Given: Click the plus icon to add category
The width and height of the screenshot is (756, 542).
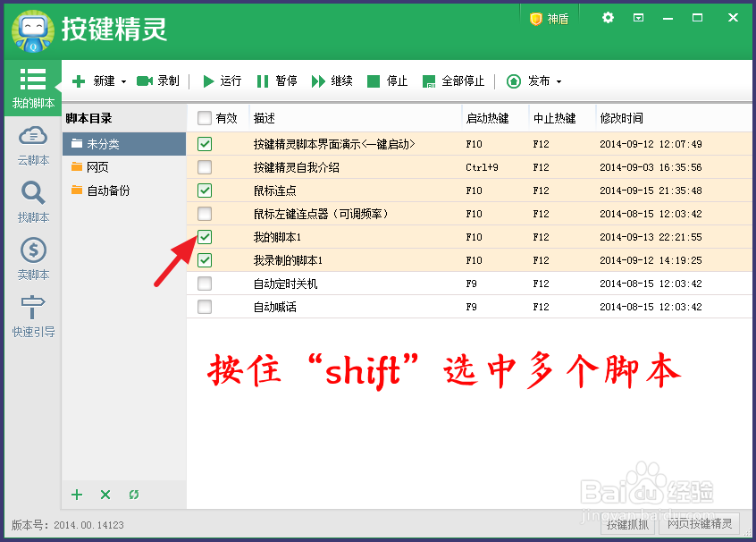Looking at the screenshot, I should (x=76, y=495).
